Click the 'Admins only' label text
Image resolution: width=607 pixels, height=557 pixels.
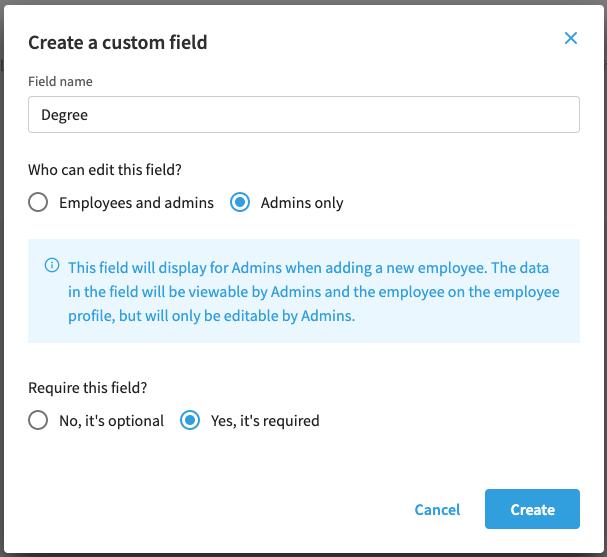tap(302, 203)
